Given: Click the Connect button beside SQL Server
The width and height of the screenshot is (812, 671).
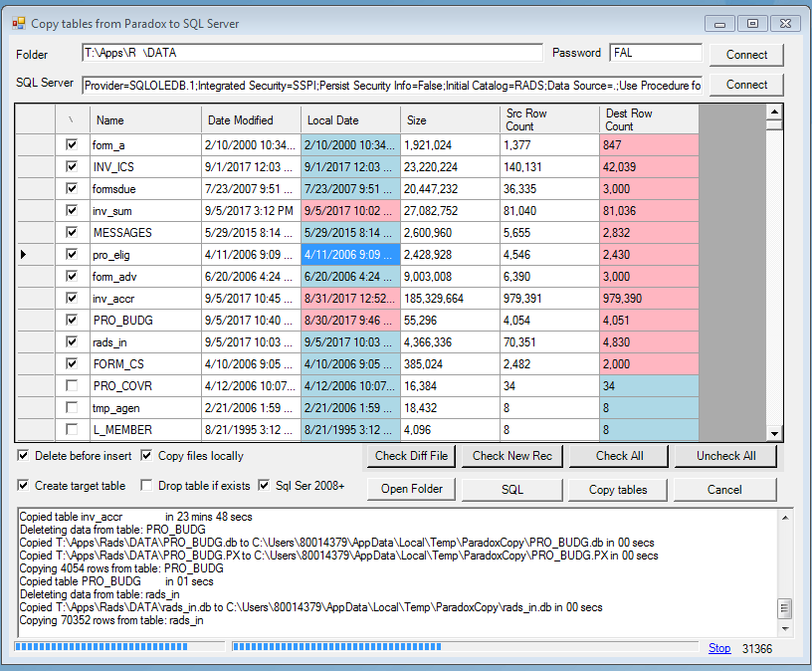Looking at the screenshot, I should tap(746, 85).
